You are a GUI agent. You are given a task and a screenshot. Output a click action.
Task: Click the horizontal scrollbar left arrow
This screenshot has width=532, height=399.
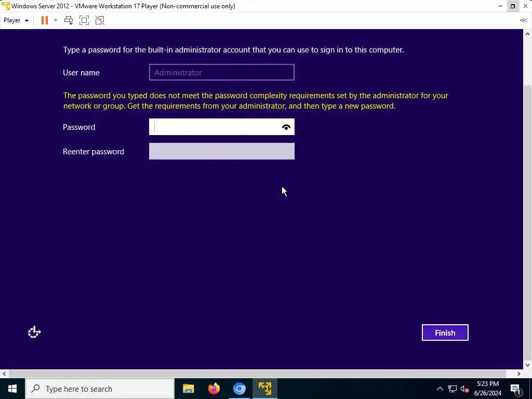pos(4,374)
